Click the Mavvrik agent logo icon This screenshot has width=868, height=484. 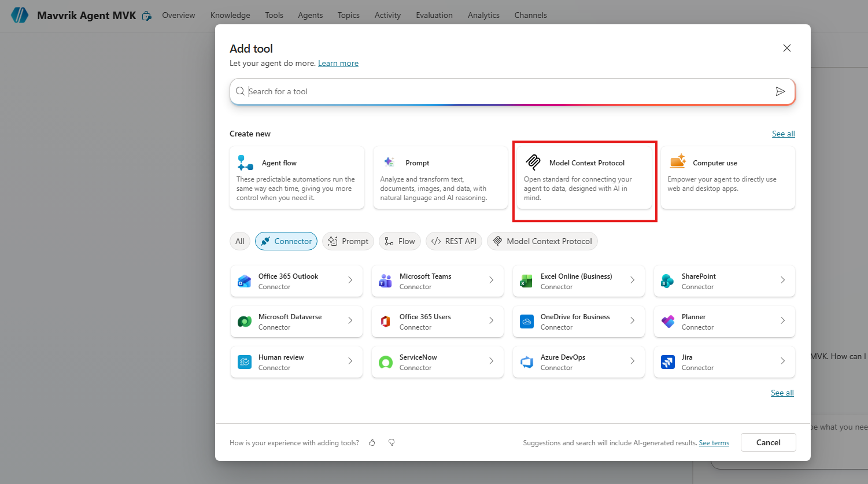pos(20,15)
